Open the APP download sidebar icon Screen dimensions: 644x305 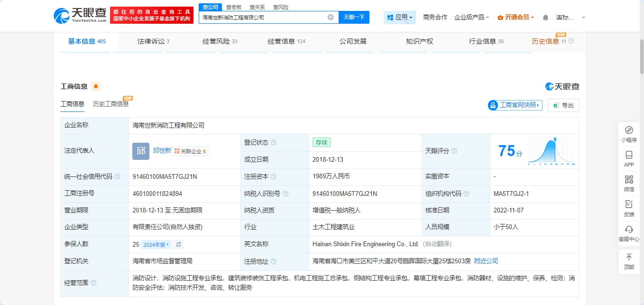pyautogui.click(x=629, y=158)
